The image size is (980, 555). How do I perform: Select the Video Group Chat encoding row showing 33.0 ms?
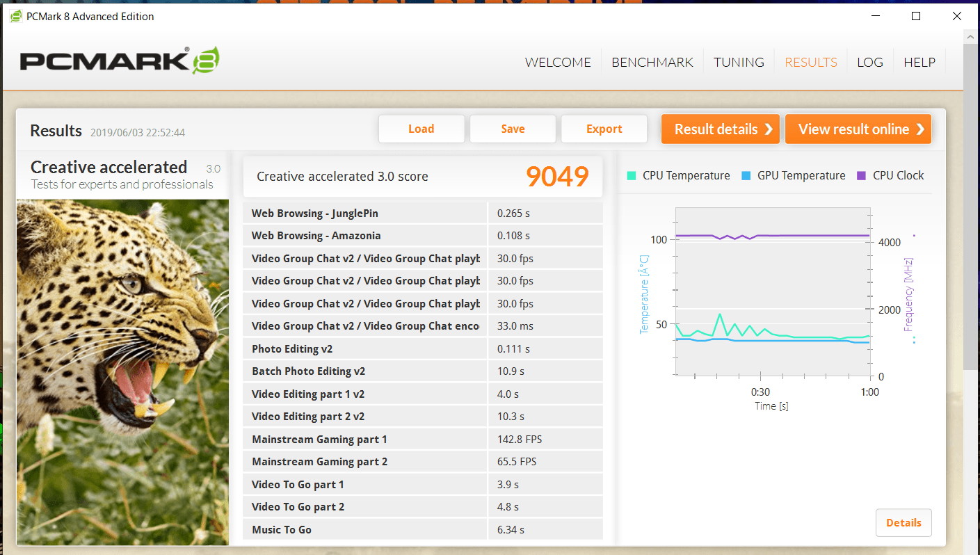click(x=422, y=326)
